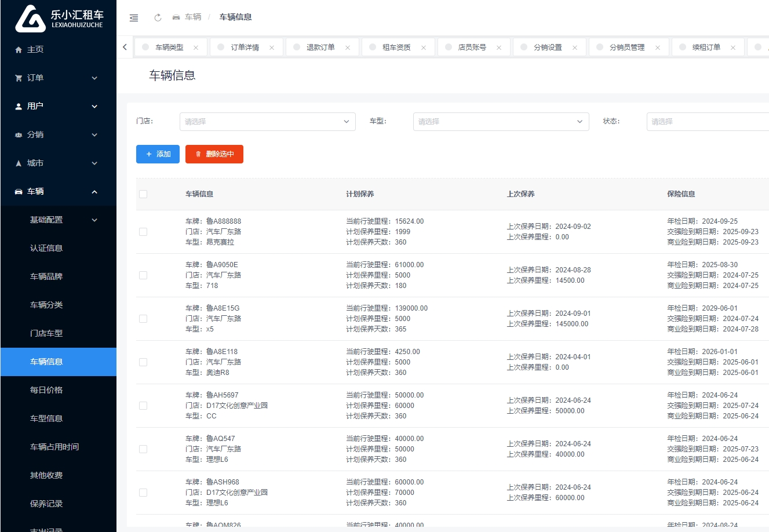Select checkbox for 鲁A888888 row
Screen dimensions: 769x532
(x=143, y=232)
